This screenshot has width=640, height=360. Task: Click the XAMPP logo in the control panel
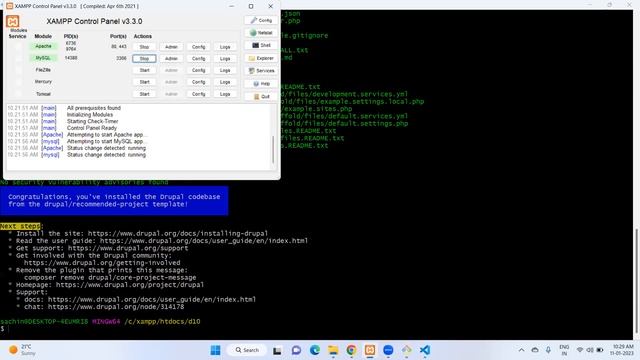point(13,21)
